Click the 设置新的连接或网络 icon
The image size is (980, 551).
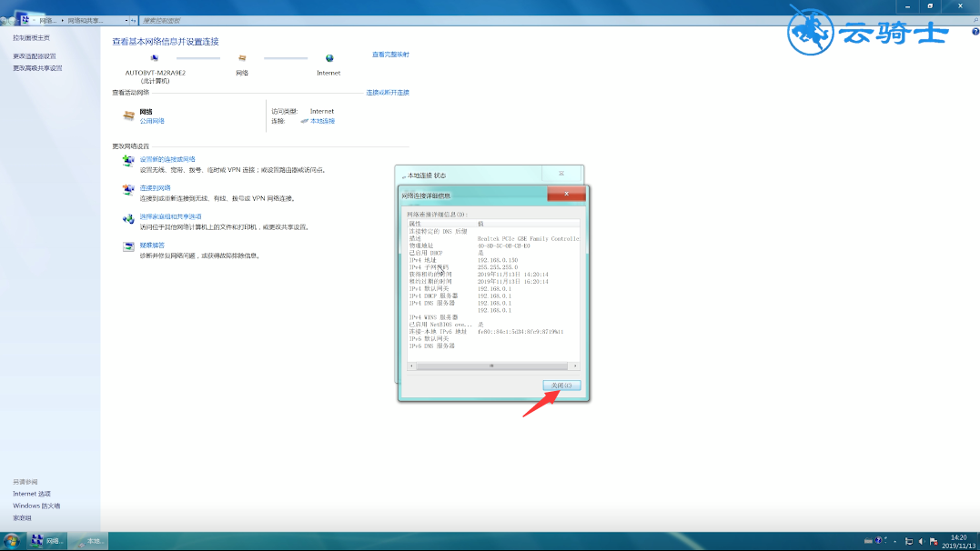[x=128, y=161]
